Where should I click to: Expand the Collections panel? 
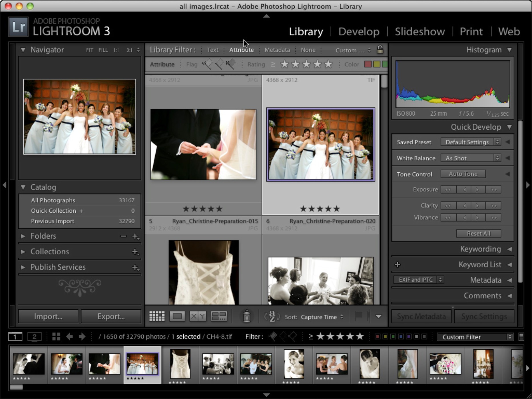[23, 252]
